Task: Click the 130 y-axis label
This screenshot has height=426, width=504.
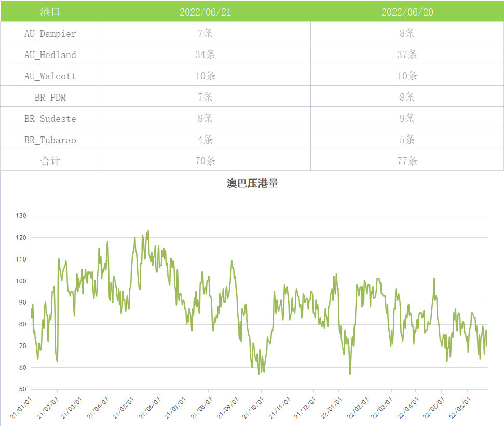Action: pos(21,216)
